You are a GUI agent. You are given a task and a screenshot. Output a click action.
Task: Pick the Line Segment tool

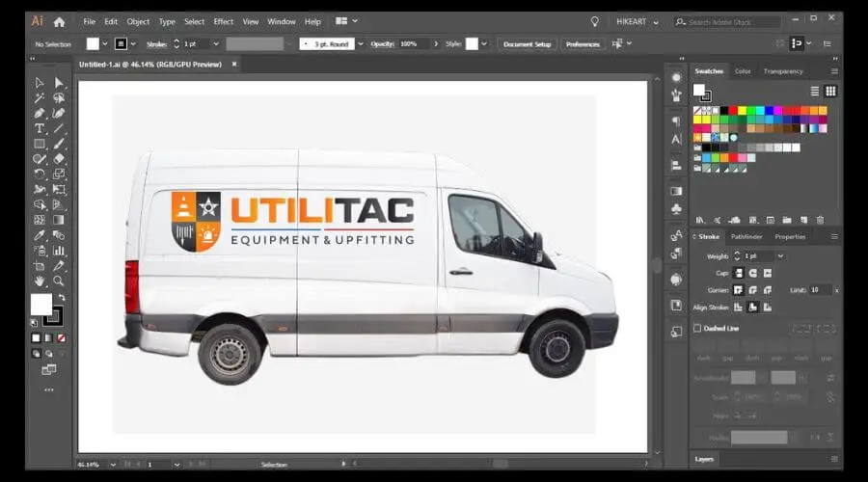(59, 128)
